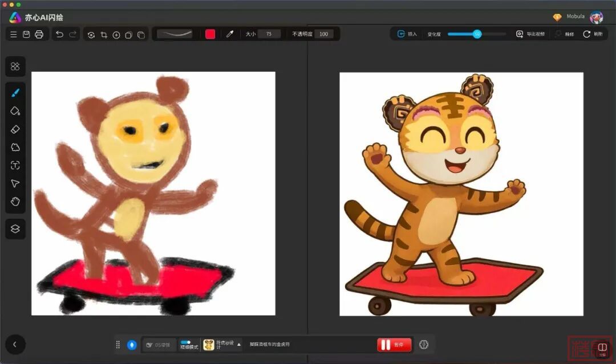This screenshot has height=364, width=616.
Task: Print the canvas with printer icon
Action: tap(39, 34)
